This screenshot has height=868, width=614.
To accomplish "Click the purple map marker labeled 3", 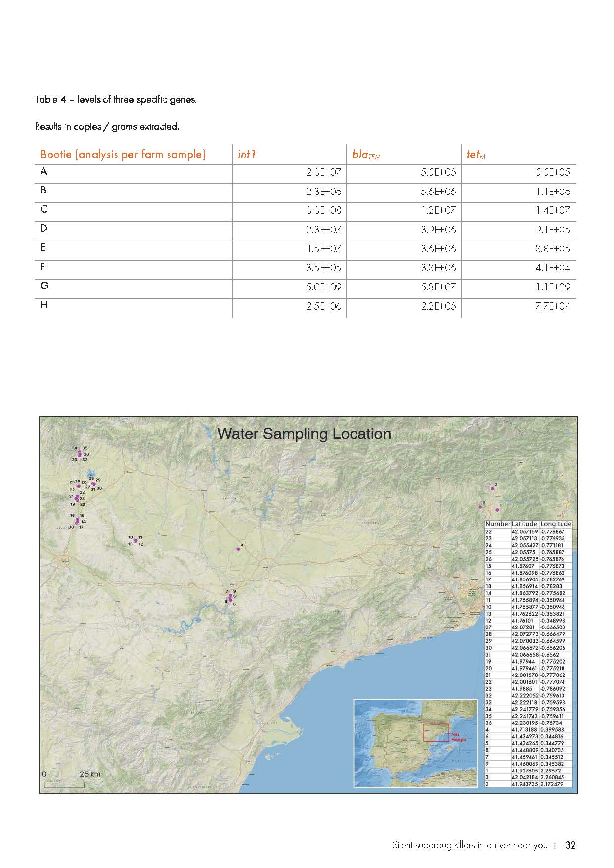I will pyautogui.click(x=492, y=488).
